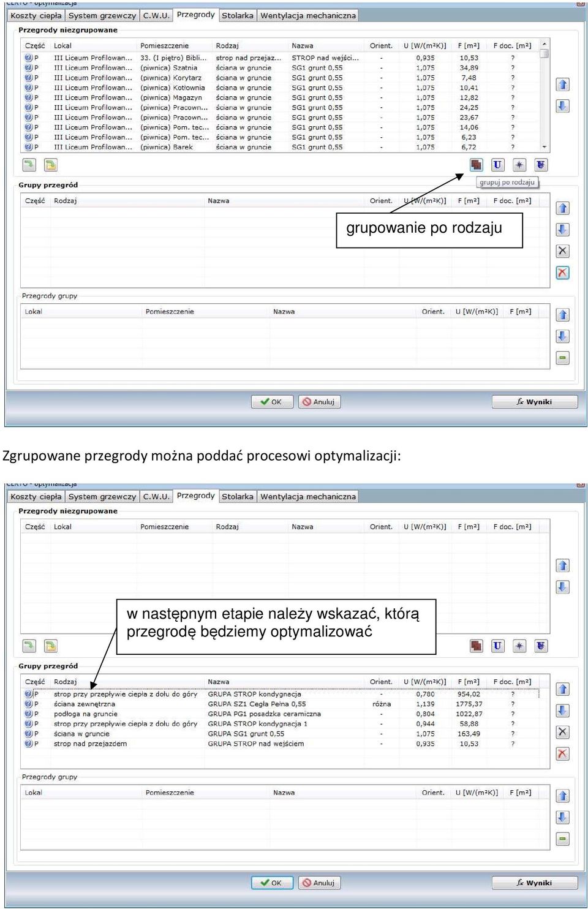Click the F value "1775,37"
588x909 pixels.
469,704
